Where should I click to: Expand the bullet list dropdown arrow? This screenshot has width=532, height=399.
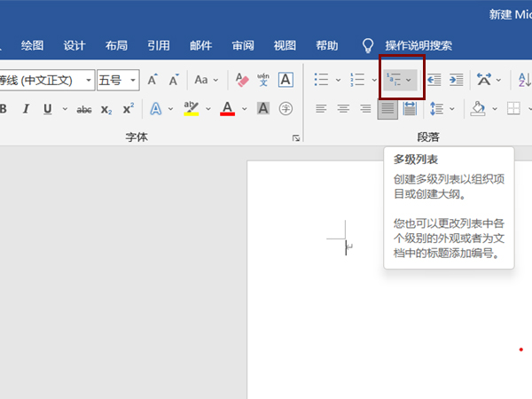pyautogui.click(x=338, y=80)
